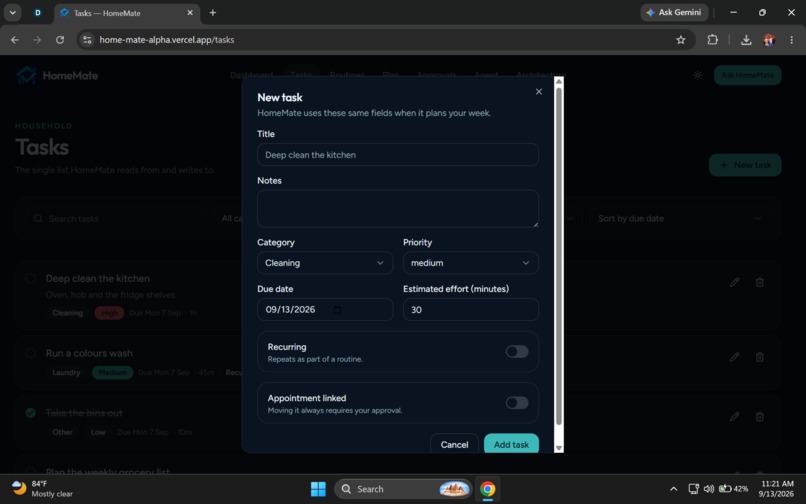Open the Priority dropdown showing medium

[x=471, y=263]
